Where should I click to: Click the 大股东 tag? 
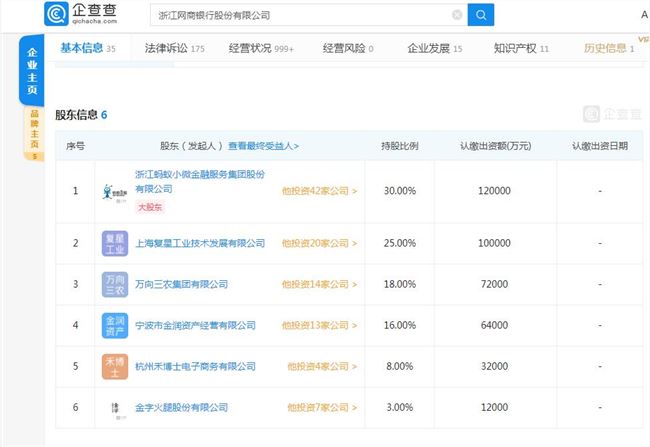(150, 207)
